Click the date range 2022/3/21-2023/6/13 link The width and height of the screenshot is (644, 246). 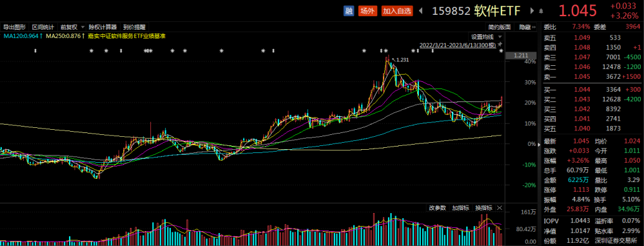[458, 45]
